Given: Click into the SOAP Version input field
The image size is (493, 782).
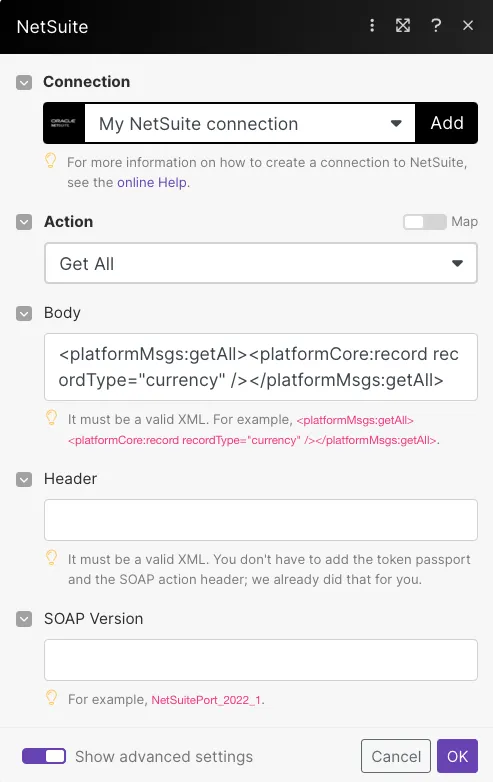Looking at the screenshot, I should [261, 660].
